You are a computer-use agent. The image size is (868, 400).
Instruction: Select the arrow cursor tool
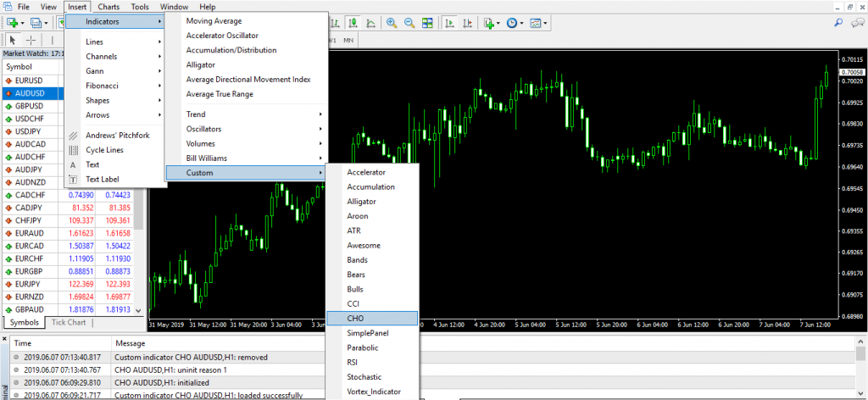pyautogui.click(x=13, y=40)
